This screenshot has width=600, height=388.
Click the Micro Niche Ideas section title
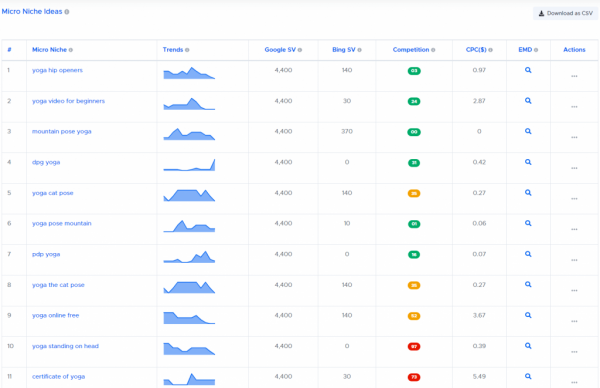pos(32,11)
